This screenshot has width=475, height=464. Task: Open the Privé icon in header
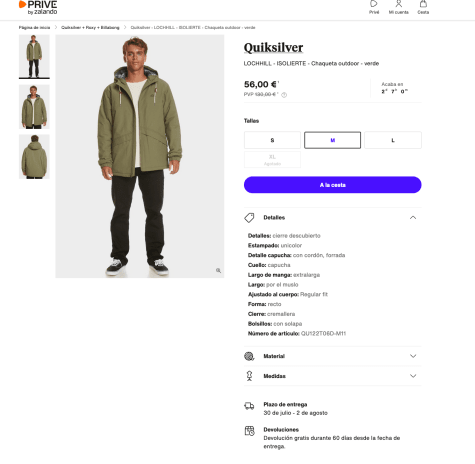tap(374, 4)
